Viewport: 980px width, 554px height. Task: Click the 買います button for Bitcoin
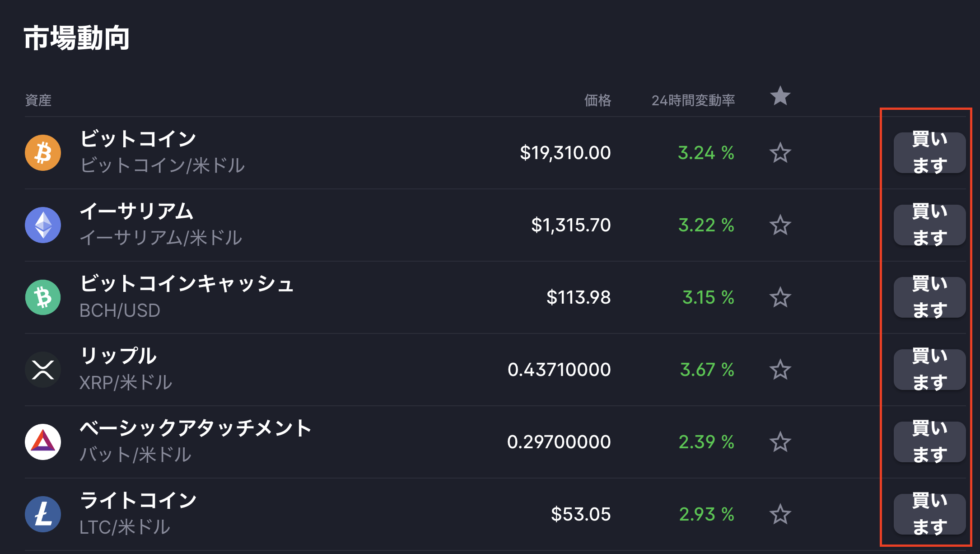click(x=929, y=153)
